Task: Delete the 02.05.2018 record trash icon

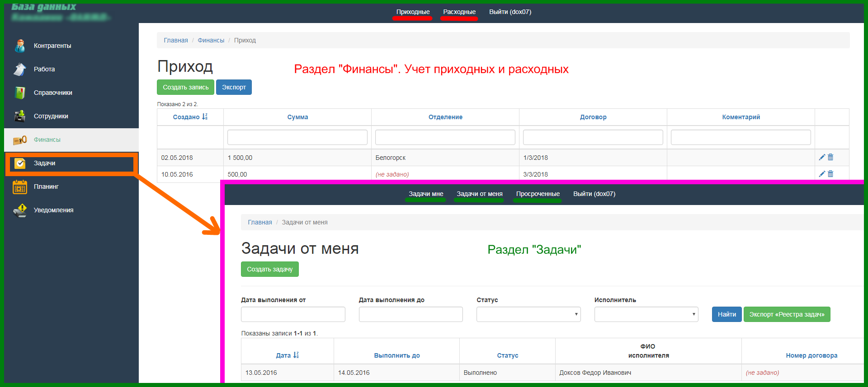Action: [x=830, y=157]
